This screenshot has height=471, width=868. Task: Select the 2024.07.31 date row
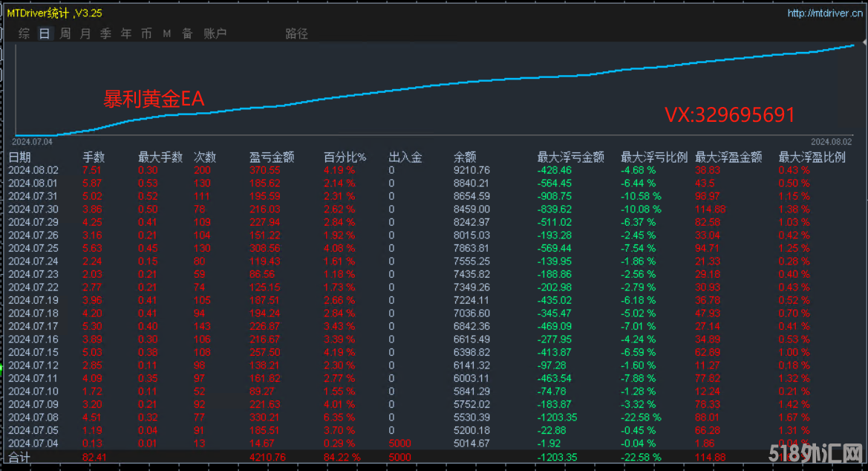(33, 196)
